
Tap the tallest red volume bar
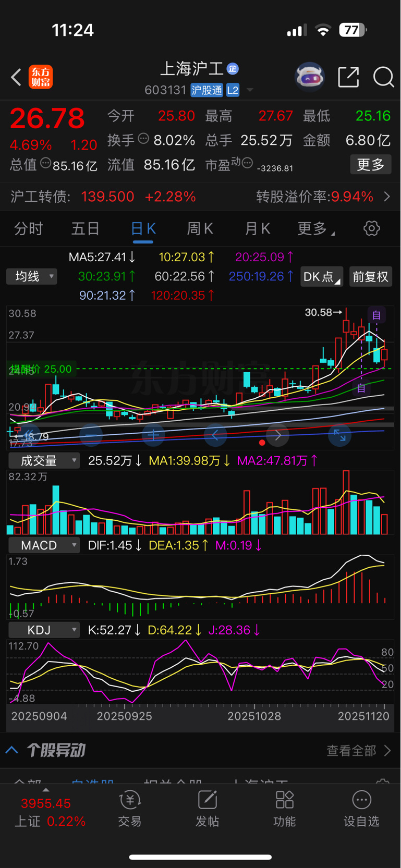(x=346, y=502)
